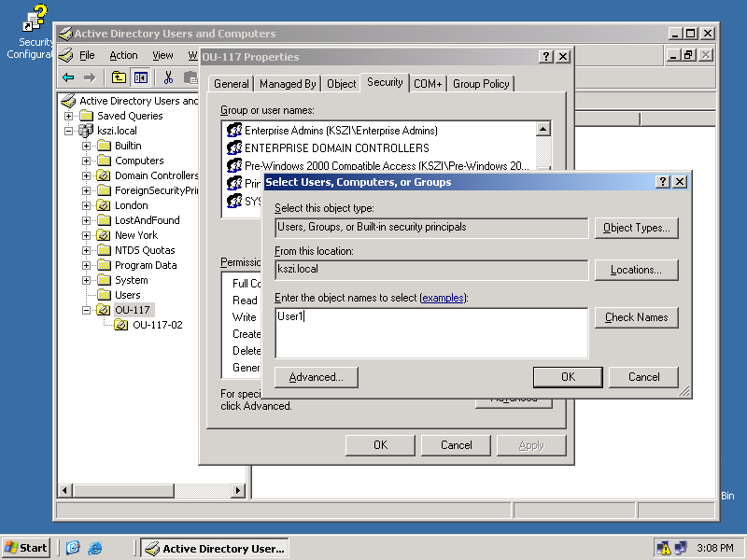This screenshot has height=560, width=747.
Task: Confirm with OK in Select Users dialog
Action: pos(568,377)
